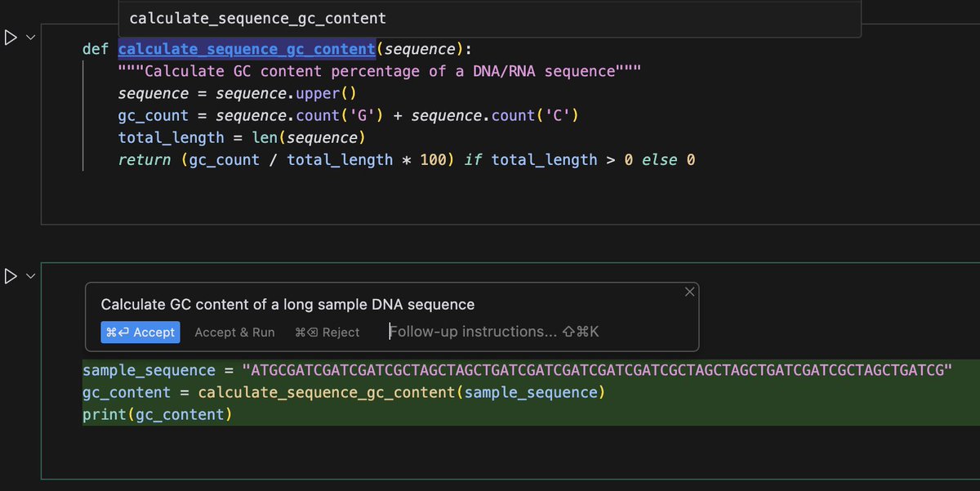980x491 pixels.
Task: Reject the generated code suggestion
Action: [327, 332]
